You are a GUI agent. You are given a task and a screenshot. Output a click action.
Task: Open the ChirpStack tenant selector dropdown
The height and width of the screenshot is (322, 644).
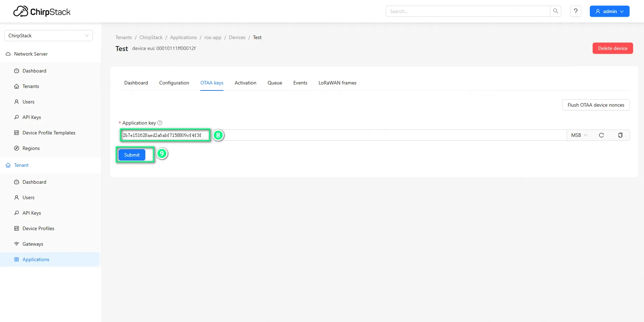tap(49, 36)
